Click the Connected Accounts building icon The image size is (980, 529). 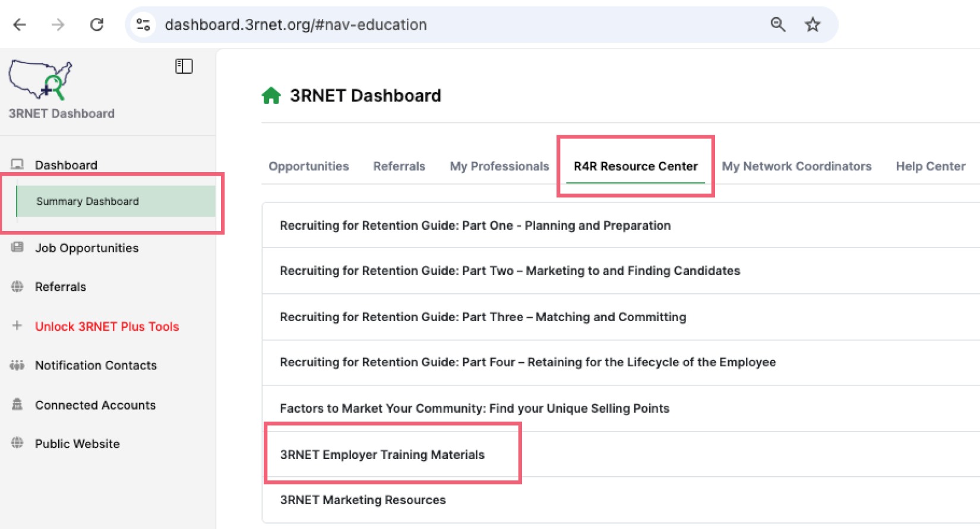click(x=17, y=404)
